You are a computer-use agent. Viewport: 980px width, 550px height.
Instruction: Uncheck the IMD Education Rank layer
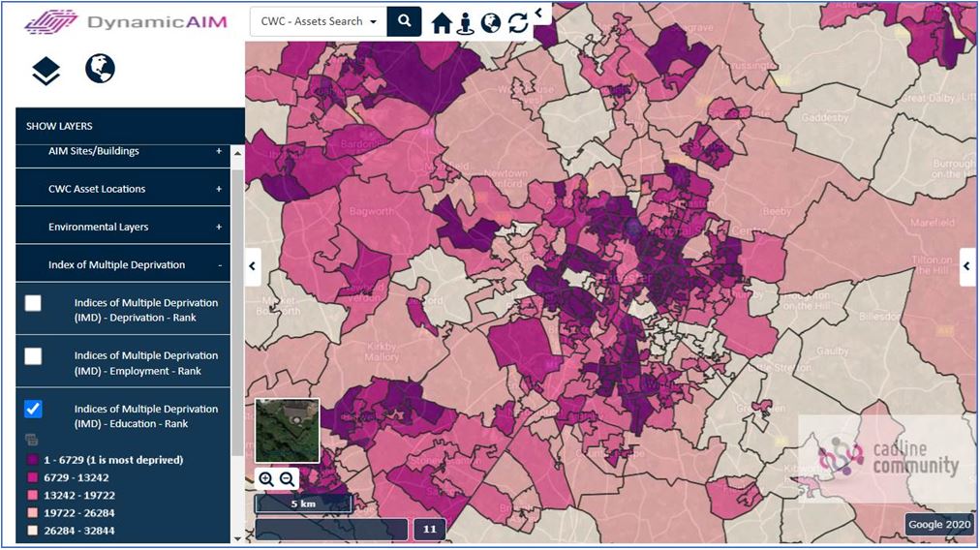[33, 409]
